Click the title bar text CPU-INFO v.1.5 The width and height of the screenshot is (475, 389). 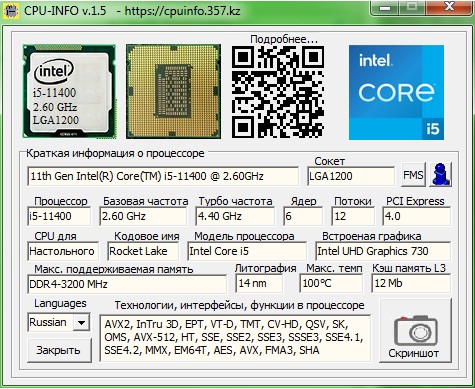coord(65,11)
